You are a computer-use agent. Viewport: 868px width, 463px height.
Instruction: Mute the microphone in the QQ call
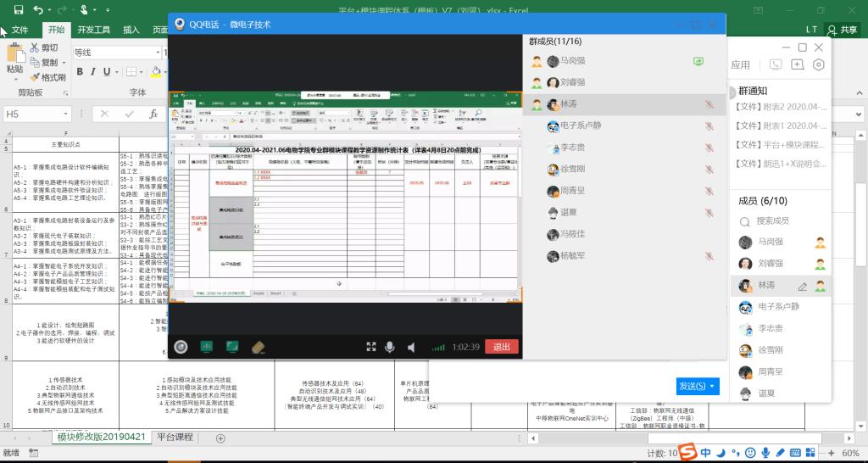click(x=390, y=347)
